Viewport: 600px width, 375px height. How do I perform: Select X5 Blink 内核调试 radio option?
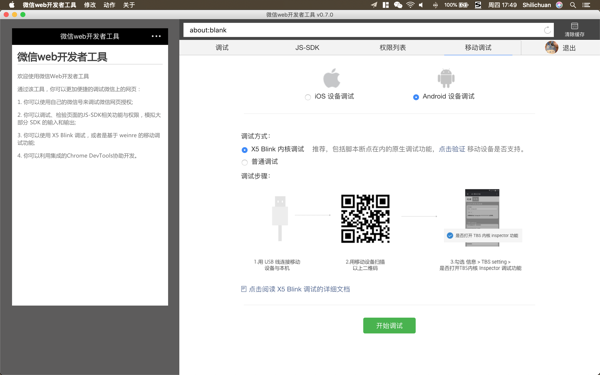point(245,150)
